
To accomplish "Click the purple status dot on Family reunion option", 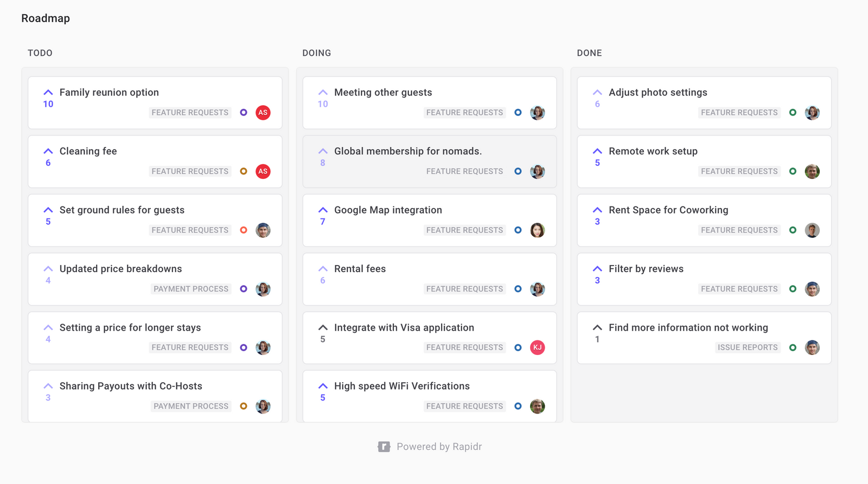I will pyautogui.click(x=243, y=112).
